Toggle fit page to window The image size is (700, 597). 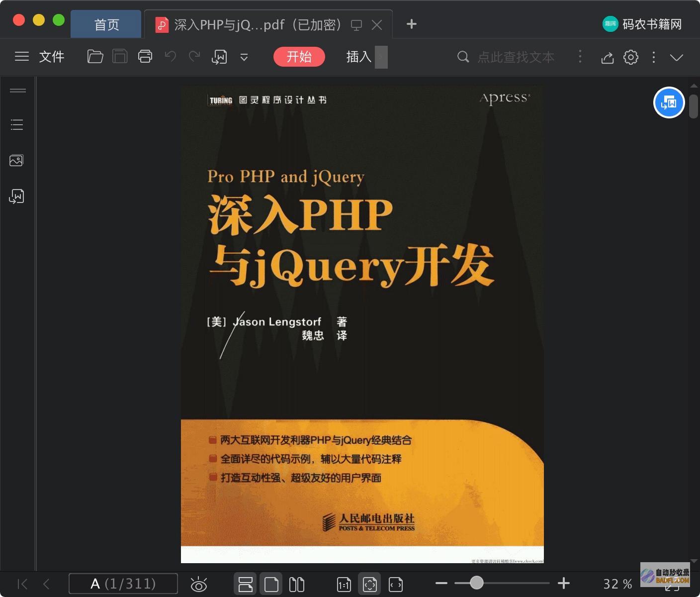(x=370, y=584)
